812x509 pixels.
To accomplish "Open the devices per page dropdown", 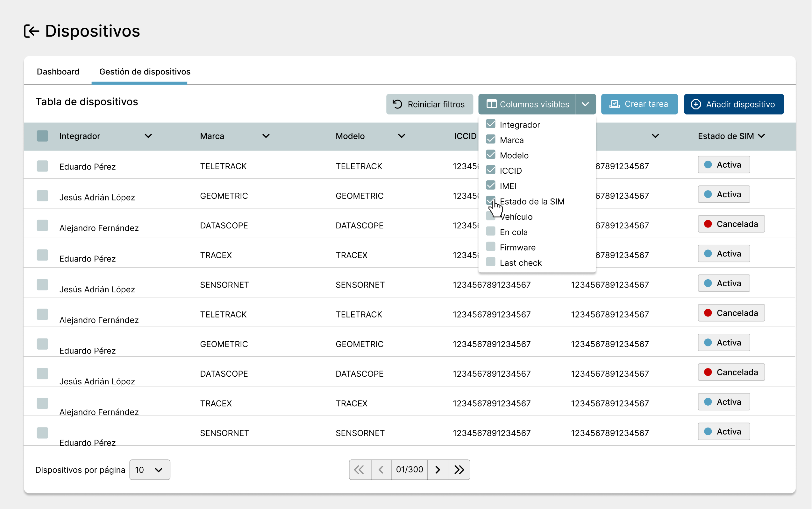I will tap(150, 470).
